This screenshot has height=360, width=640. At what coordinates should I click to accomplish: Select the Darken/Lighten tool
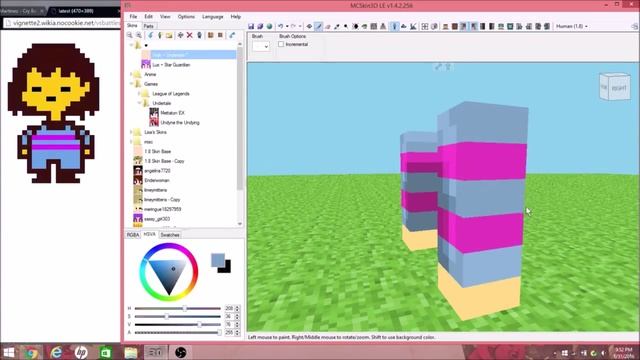355,26
